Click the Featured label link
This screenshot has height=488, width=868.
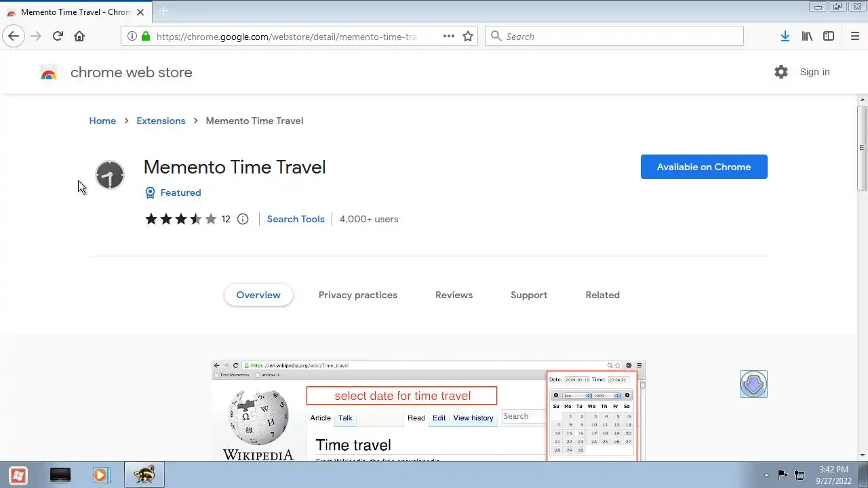click(x=180, y=192)
